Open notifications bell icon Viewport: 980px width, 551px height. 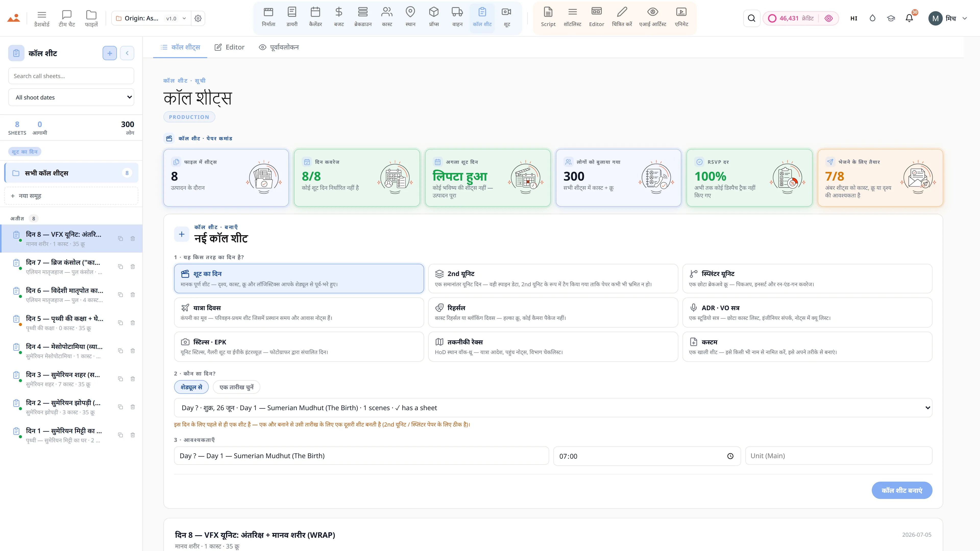tap(909, 18)
